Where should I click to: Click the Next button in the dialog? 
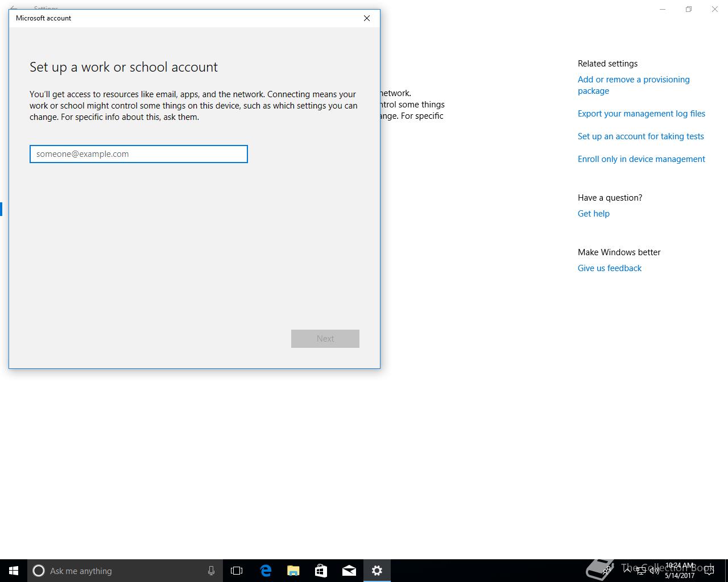coord(325,339)
